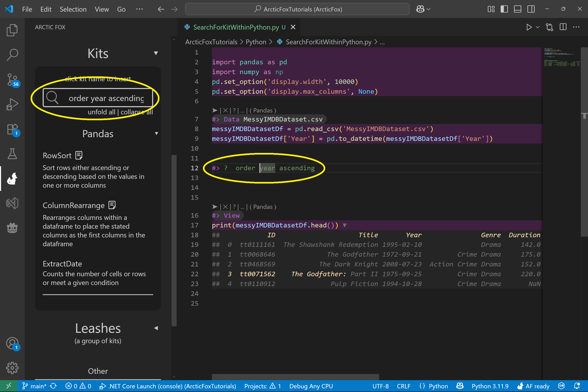Open the Copilot robot view in activity bar
The height and width of the screenshot is (392, 588).
pyautogui.click(x=12, y=228)
